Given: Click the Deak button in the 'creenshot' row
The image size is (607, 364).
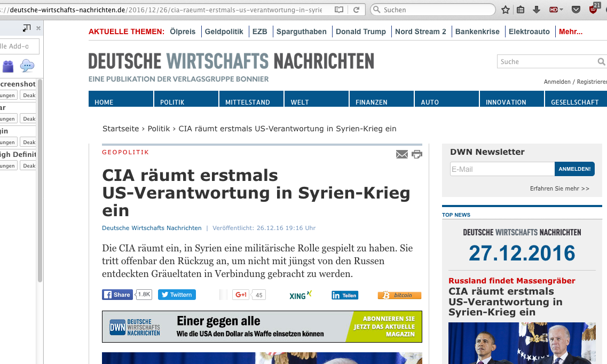Looking at the screenshot, I should pyautogui.click(x=28, y=95).
